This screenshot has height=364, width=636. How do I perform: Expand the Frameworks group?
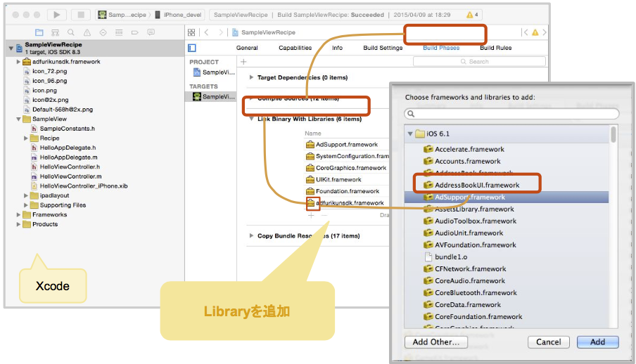(x=18, y=215)
